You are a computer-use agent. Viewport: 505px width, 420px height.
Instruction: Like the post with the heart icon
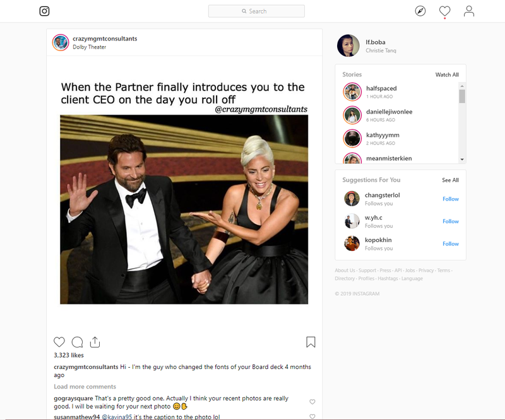(59, 342)
